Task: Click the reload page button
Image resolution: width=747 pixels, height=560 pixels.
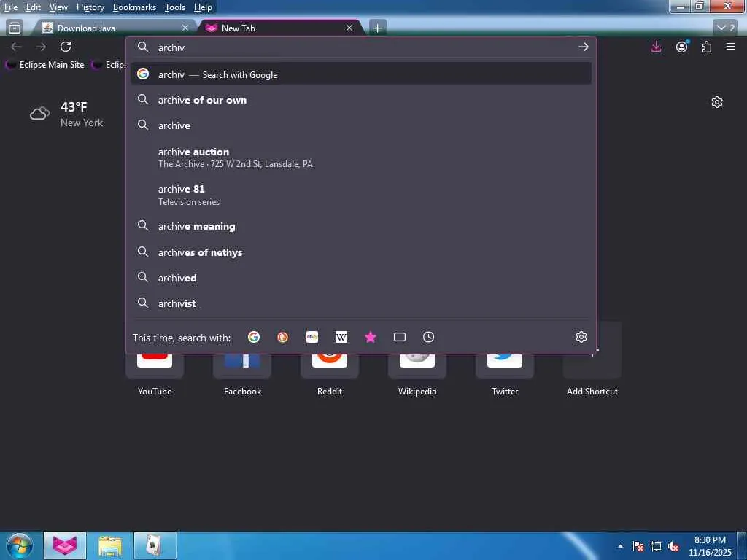Action: tap(66, 47)
